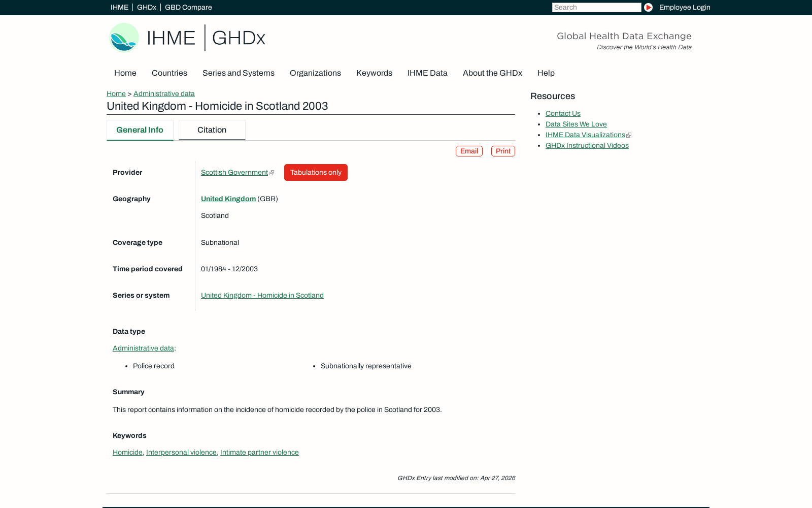Image resolution: width=812 pixels, height=508 pixels.
Task: Open IHME Data Visualizations link
Action: (x=585, y=135)
